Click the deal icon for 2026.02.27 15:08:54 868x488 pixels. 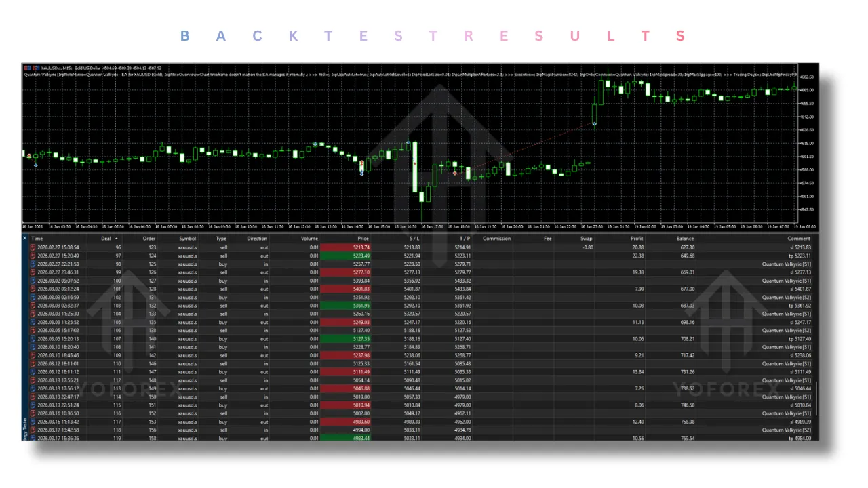tap(33, 247)
